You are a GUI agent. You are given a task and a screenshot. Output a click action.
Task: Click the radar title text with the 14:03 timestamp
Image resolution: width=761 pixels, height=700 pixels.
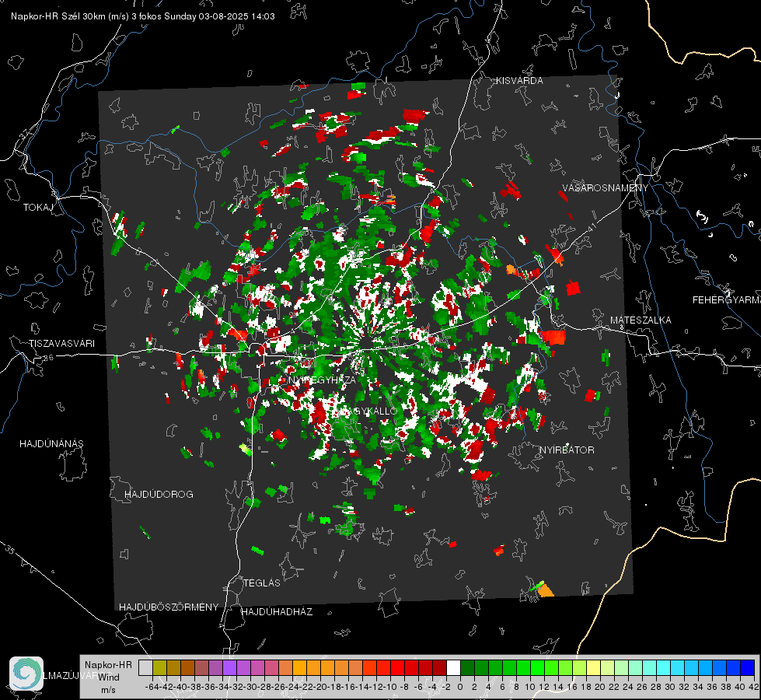[143, 16]
